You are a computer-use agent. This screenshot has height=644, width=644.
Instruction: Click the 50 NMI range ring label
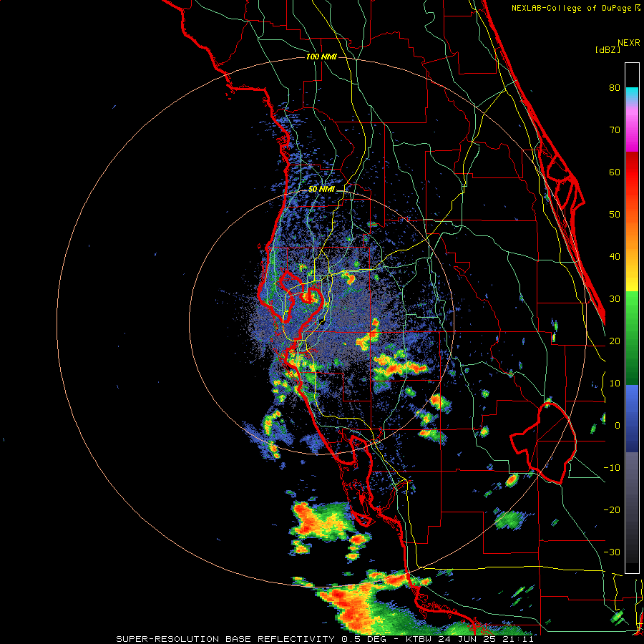tap(321, 190)
